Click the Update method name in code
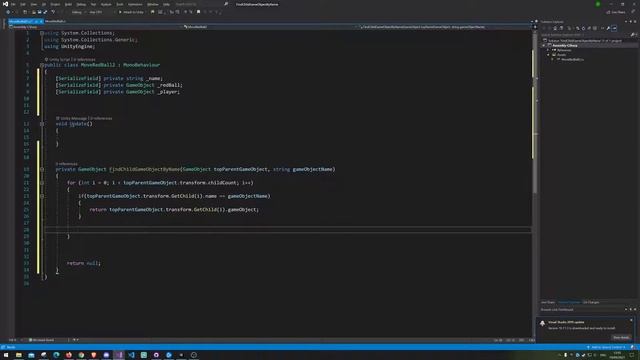Viewport: 640px width, 360px height. pos(78,124)
